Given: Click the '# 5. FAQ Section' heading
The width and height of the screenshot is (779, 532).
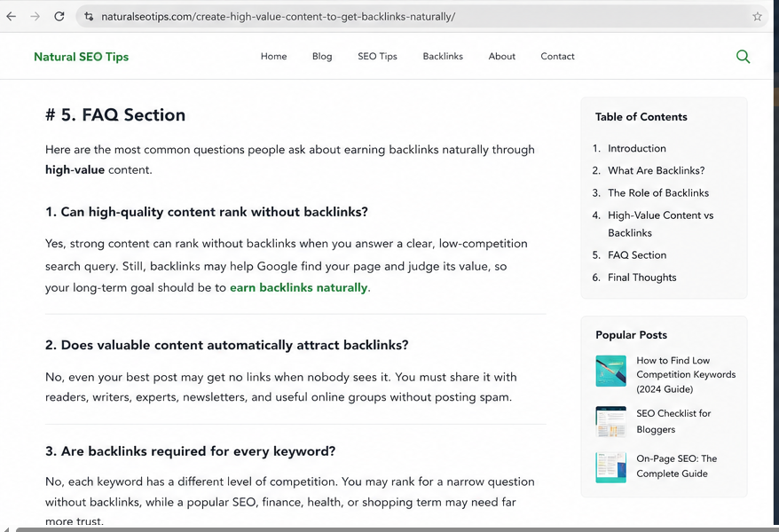Looking at the screenshot, I should click(x=115, y=115).
